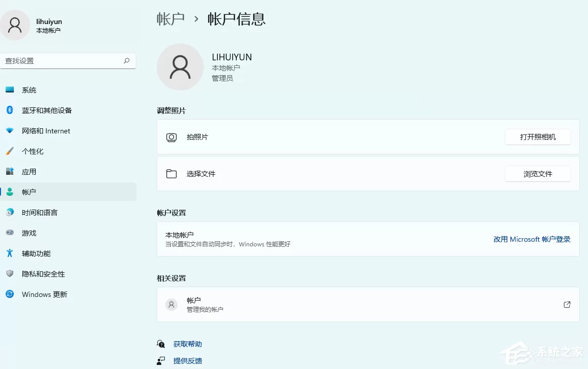Click the Windows 更新 sync icon

coord(10,294)
